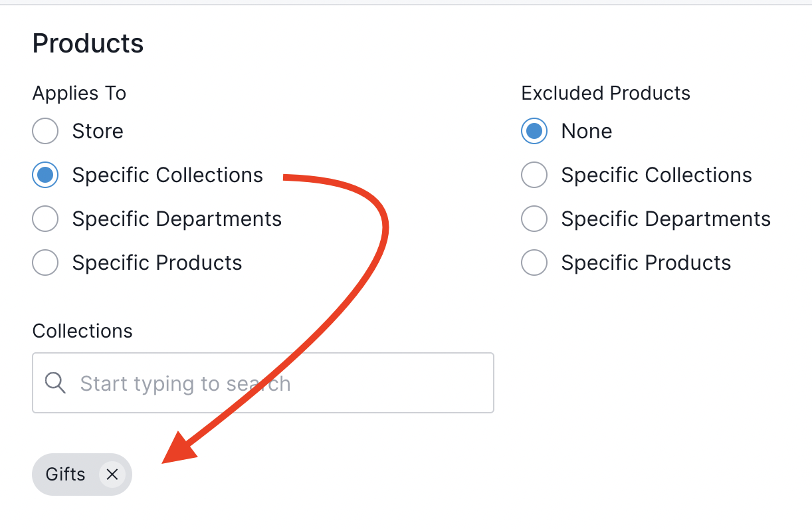Viewport: 812px width, 529px height.
Task: Select None under Excluded Products
Action: pos(534,131)
